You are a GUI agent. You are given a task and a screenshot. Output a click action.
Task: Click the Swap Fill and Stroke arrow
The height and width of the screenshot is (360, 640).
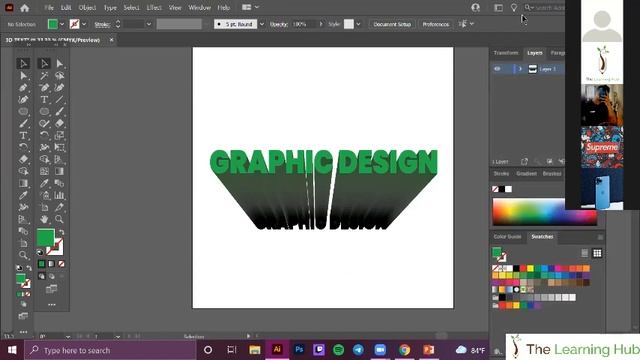61,232
